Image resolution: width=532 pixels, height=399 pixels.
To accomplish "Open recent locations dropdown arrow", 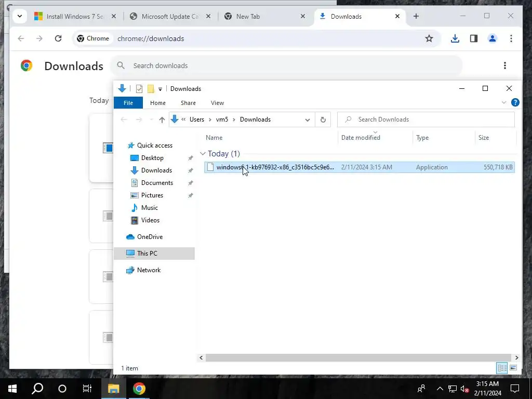I will click(x=151, y=119).
